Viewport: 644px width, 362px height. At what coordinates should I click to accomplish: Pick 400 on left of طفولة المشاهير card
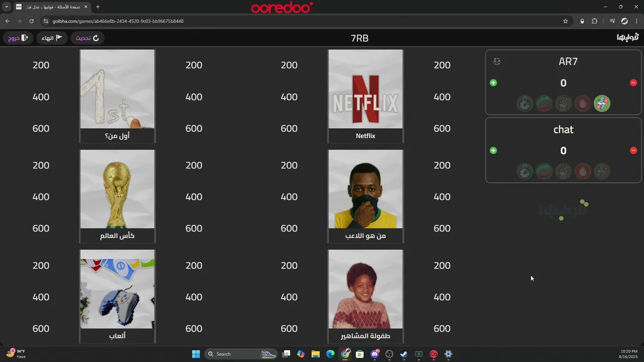[289, 297]
